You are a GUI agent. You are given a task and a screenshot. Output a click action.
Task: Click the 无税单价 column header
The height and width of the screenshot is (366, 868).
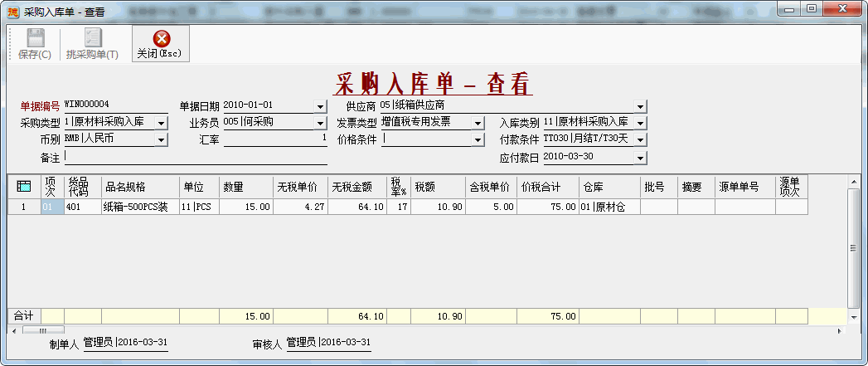(x=301, y=187)
